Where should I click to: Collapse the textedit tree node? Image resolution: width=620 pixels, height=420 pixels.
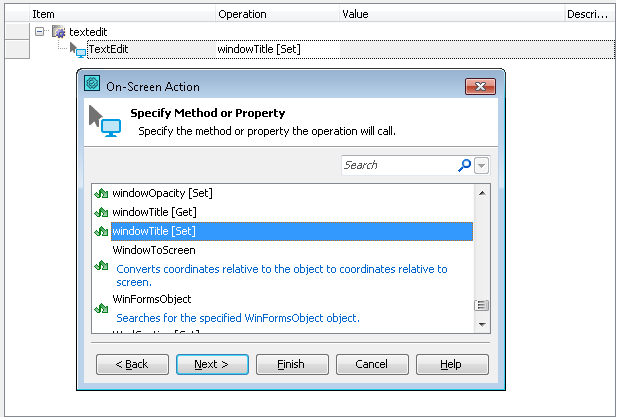point(39,32)
